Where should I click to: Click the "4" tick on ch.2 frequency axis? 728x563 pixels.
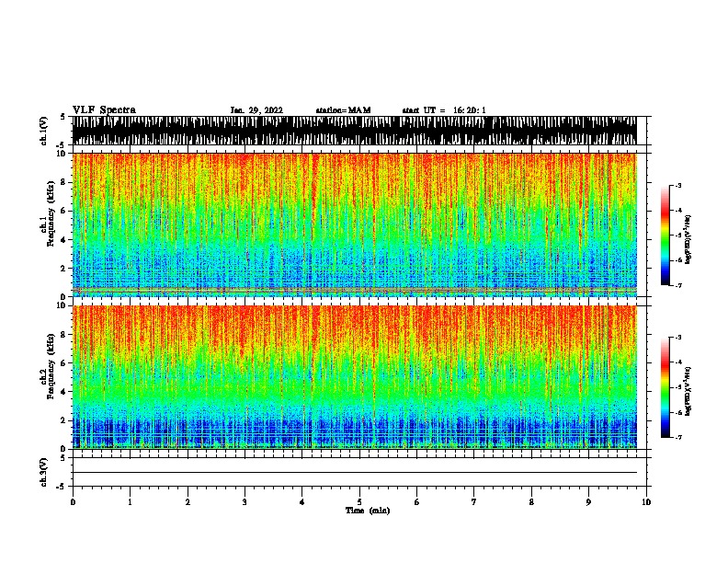(x=64, y=392)
